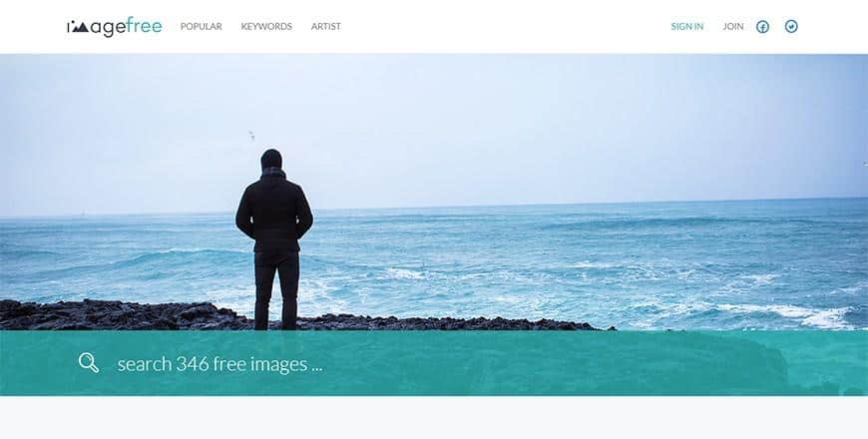Click the mountain symbol in the logo

pos(79,27)
